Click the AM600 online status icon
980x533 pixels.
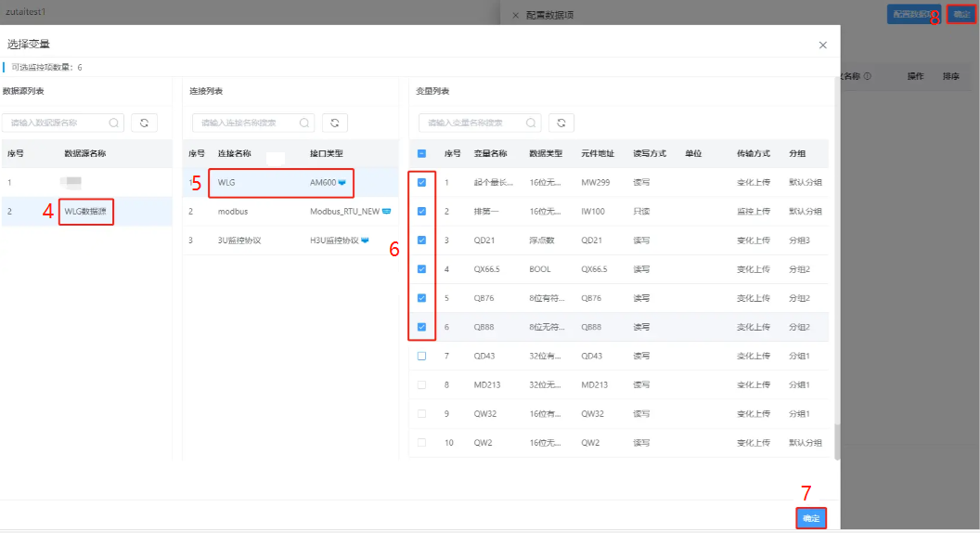(342, 183)
